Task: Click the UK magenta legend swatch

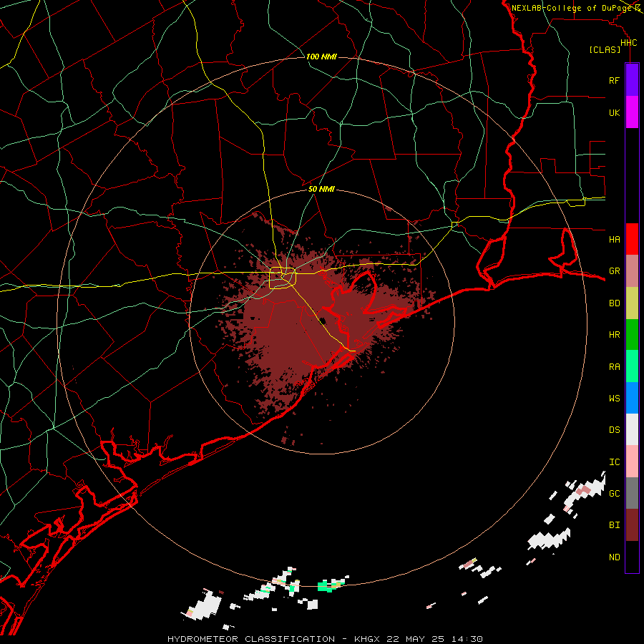Action: tap(632, 112)
